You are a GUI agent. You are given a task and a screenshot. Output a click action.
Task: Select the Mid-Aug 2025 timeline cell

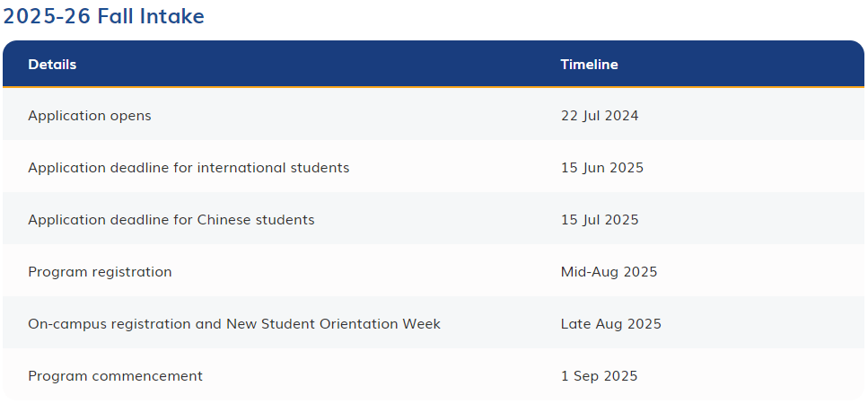tap(609, 272)
